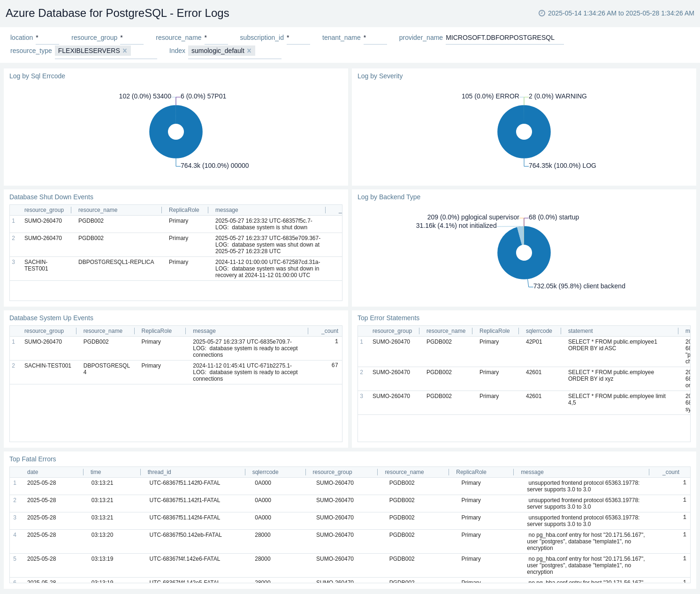Click sqlerrcode 42P01 cell
The image size is (700, 594).
tap(534, 342)
